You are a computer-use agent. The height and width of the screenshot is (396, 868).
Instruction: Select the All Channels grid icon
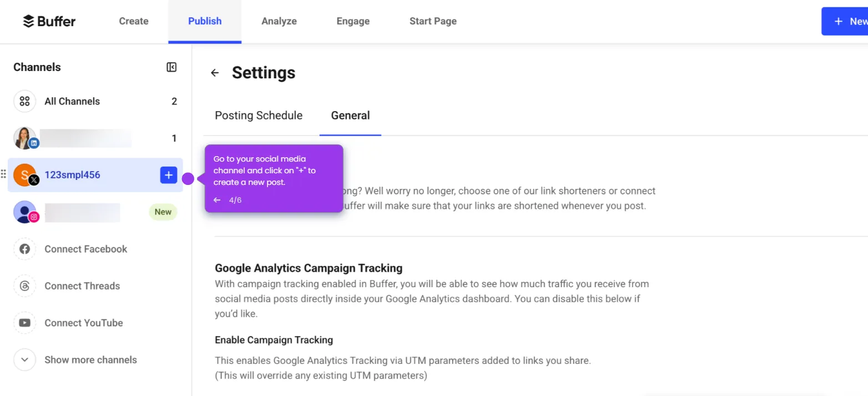(24, 101)
